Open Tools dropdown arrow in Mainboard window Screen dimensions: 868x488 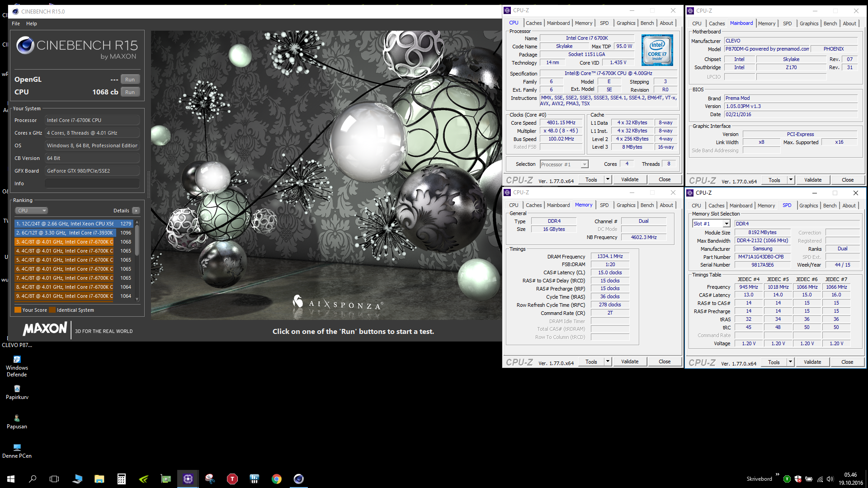pos(791,180)
